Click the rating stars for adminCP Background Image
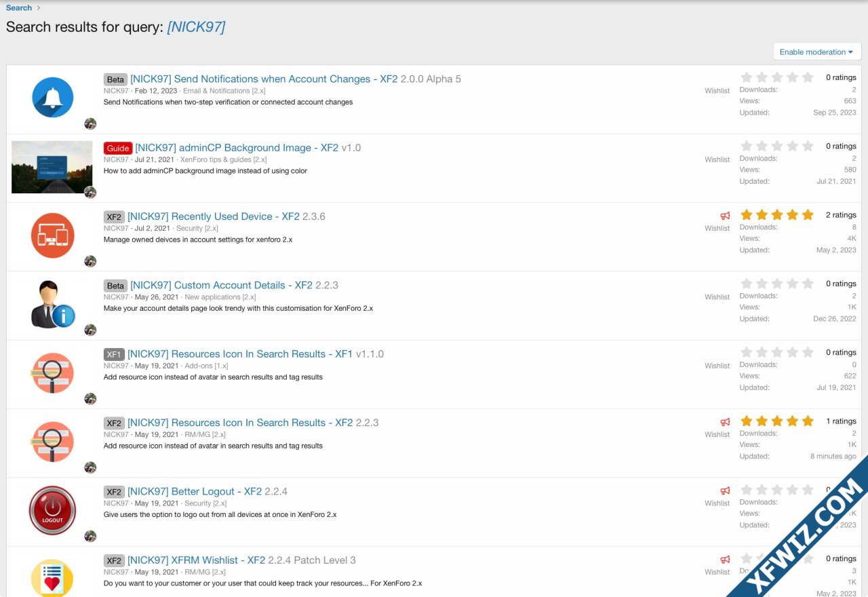 (x=776, y=146)
